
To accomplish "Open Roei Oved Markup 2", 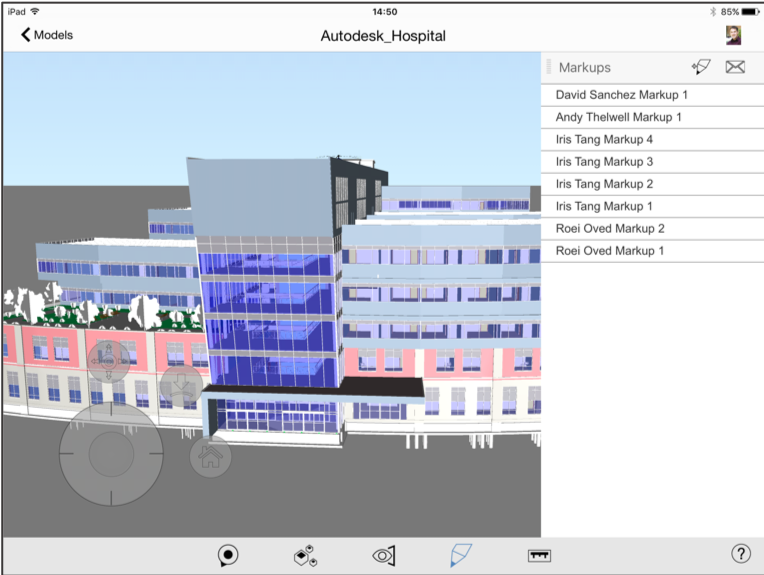I will [652, 229].
